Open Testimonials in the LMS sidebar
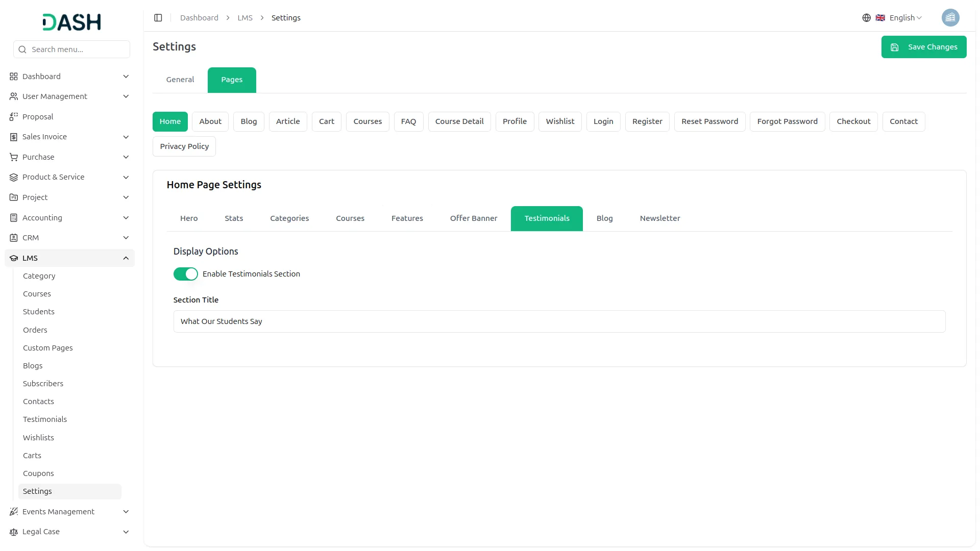 coord(45,419)
